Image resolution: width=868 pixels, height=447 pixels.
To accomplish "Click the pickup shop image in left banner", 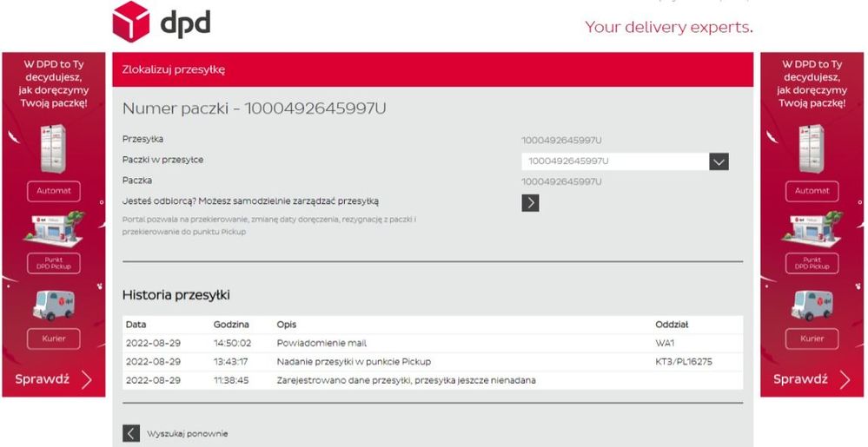I will [54, 229].
